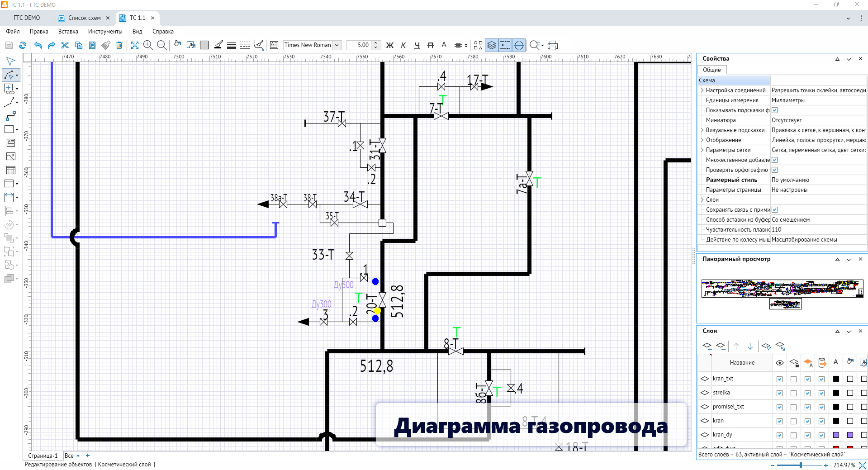Open the Инструменты menu
The height and width of the screenshot is (470, 868).
click(105, 31)
